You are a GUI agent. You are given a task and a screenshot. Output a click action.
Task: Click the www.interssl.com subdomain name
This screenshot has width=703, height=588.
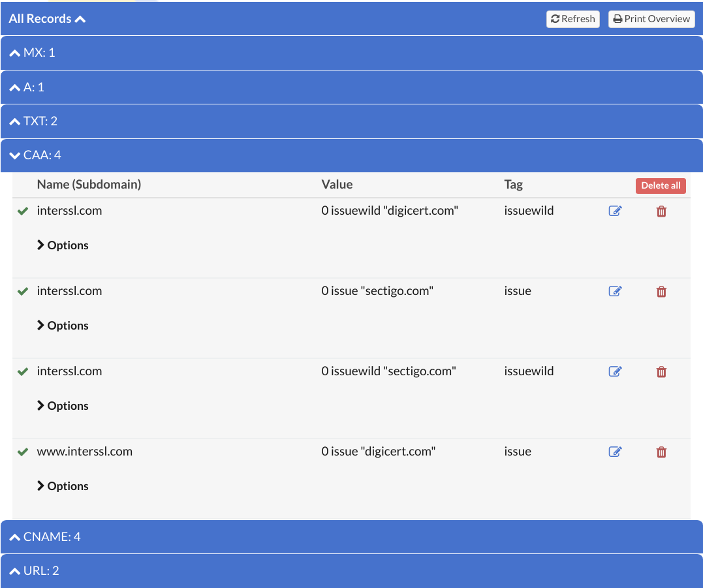pyautogui.click(x=85, y=452)
